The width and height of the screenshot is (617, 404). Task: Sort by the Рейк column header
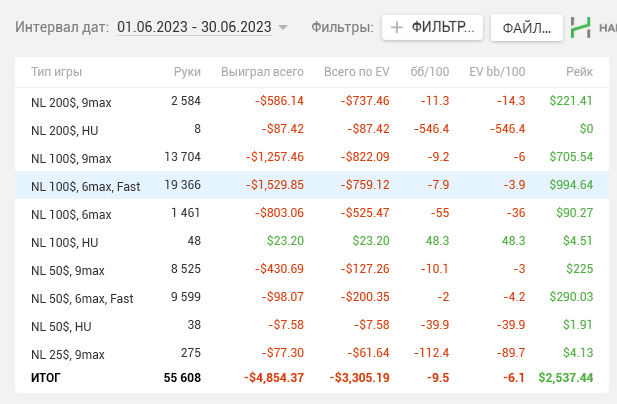pyautogui.click(x=579, y=72)
